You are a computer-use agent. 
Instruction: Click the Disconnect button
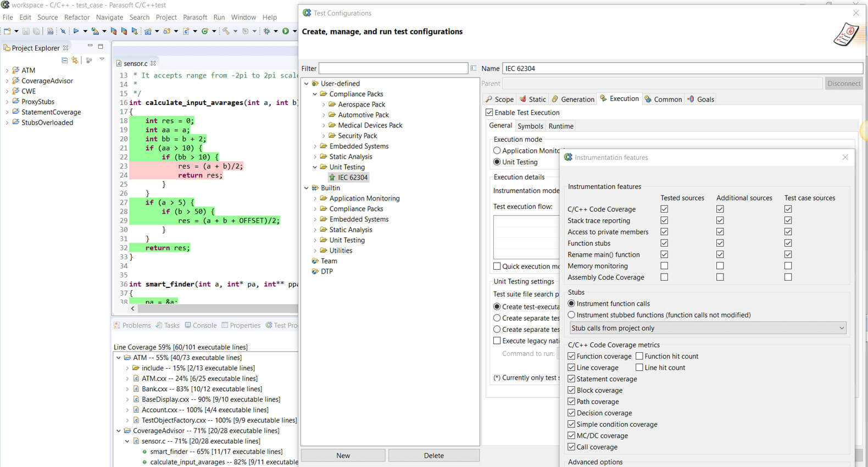point(844,84)
